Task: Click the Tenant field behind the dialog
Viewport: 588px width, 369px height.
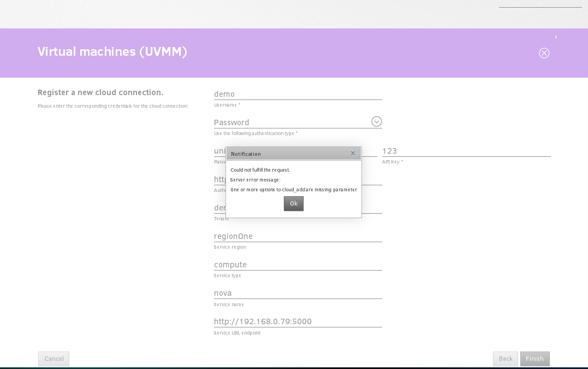Action: coord(219,208)
